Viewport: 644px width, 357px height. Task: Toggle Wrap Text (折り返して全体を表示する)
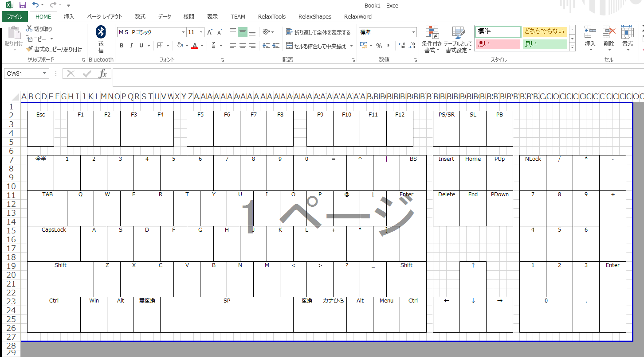coord(318,32)
